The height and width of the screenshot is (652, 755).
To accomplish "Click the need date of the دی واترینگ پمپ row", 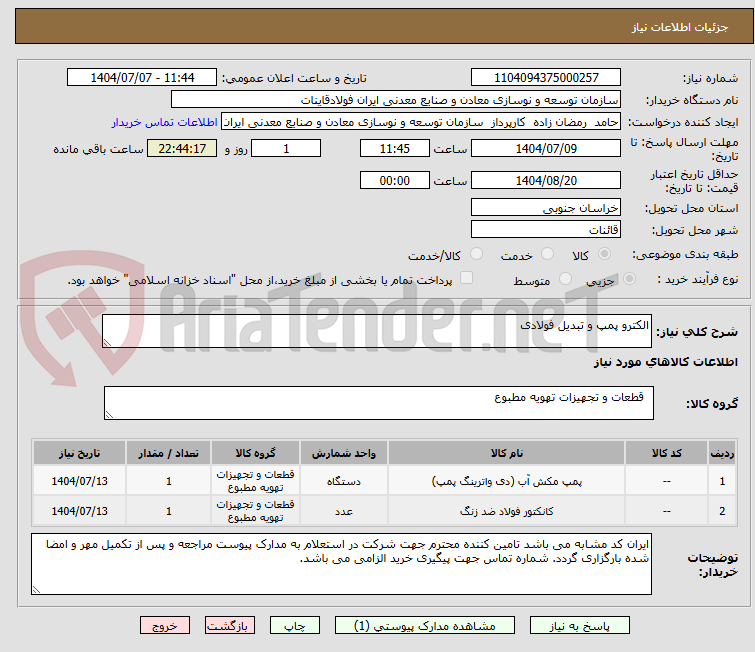I will (79, 481).
